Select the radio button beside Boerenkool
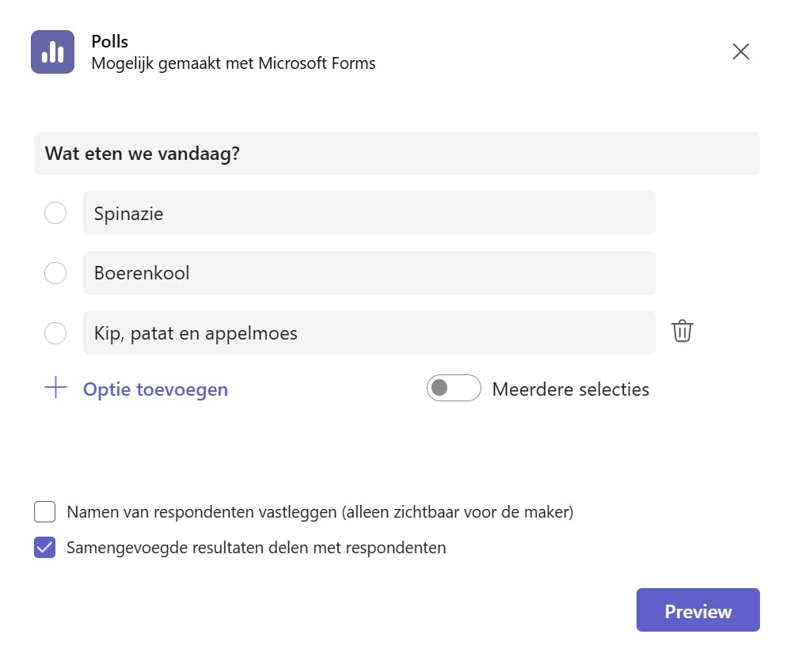Viewport: 798px width, 672px height. point(55,273)
